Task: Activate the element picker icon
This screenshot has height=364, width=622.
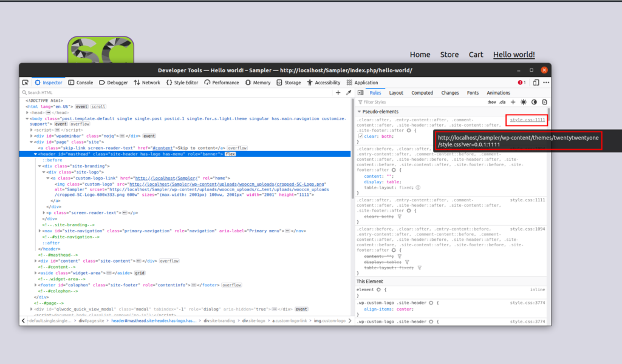Action: [26, 83]
